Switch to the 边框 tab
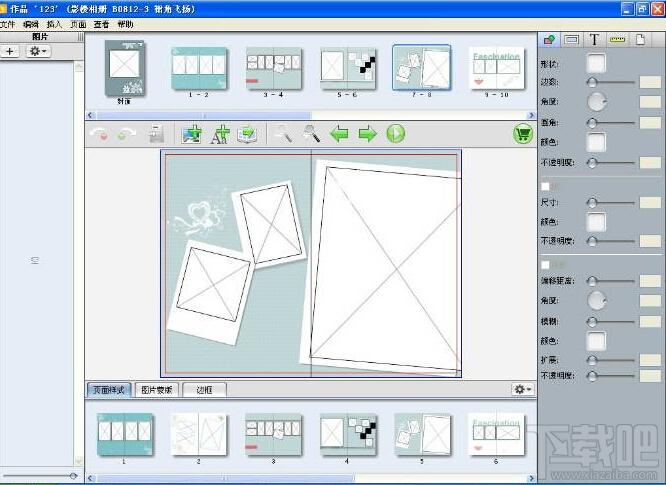This screenshot has width=666, height=485. (204, 389)
